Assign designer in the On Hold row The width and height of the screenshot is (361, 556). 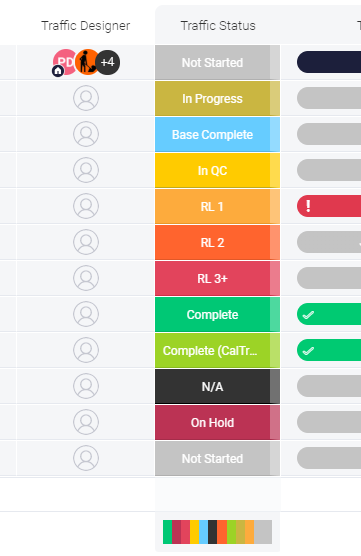(86, 422)
